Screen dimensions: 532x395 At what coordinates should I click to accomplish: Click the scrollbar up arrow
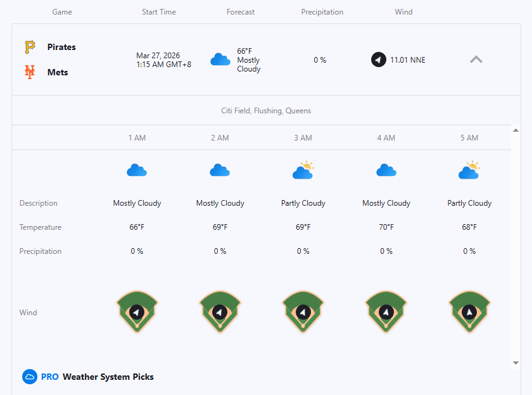[x=516, y=130]
